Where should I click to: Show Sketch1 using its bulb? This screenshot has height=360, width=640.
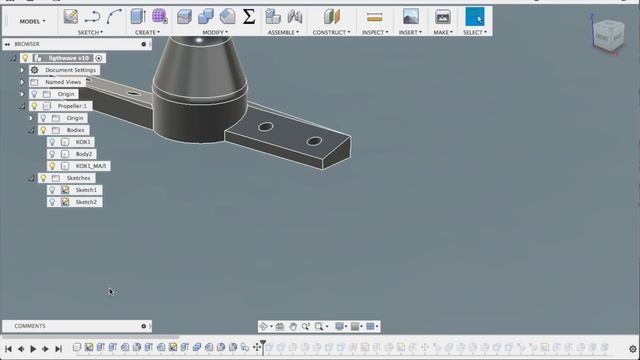[x=52, y=190]
